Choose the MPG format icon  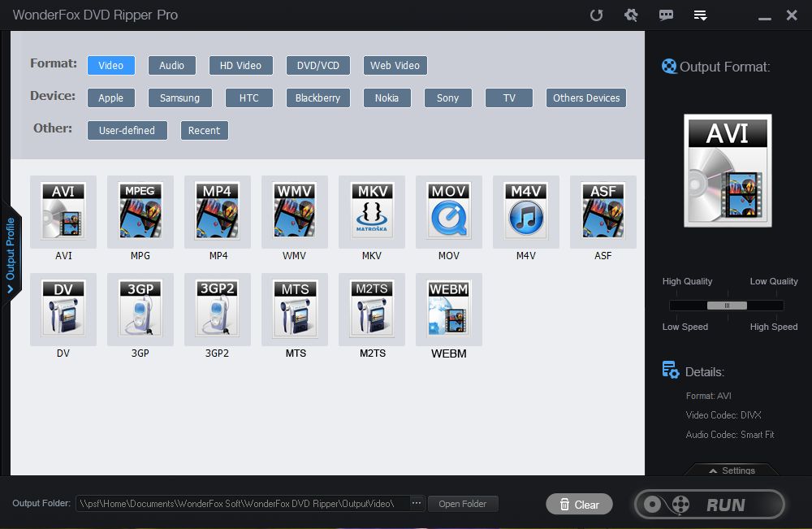click(140, 212)
